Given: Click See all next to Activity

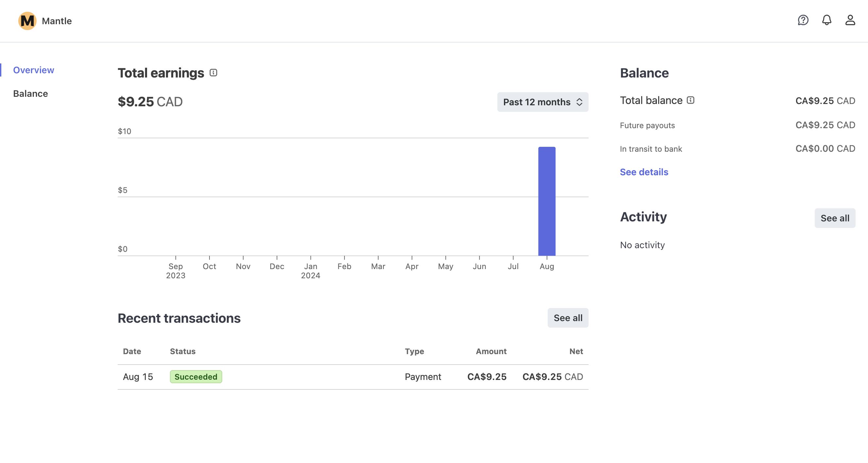Looking at the screenshot, I should (835, 218).
